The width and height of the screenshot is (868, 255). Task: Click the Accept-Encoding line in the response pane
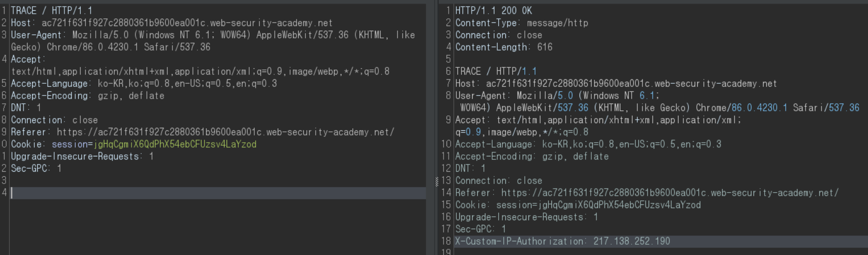click(x=531, y=157)
